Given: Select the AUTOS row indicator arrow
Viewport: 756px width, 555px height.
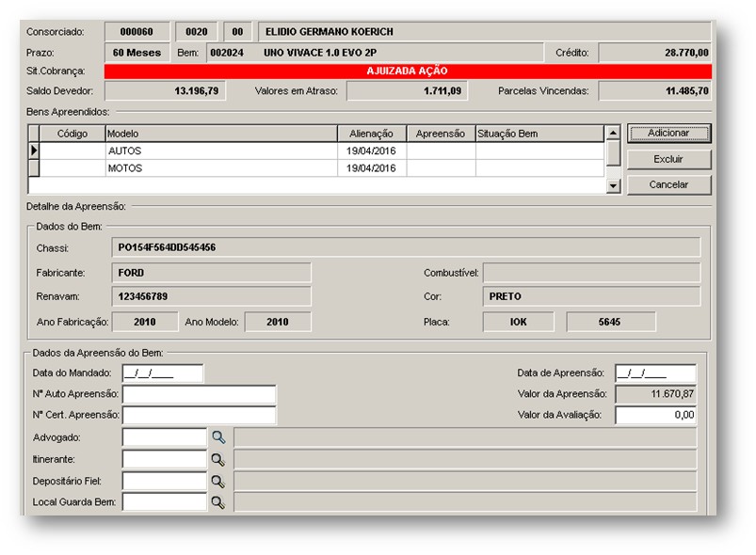Looking at the screenshot, I should point(34,151).
